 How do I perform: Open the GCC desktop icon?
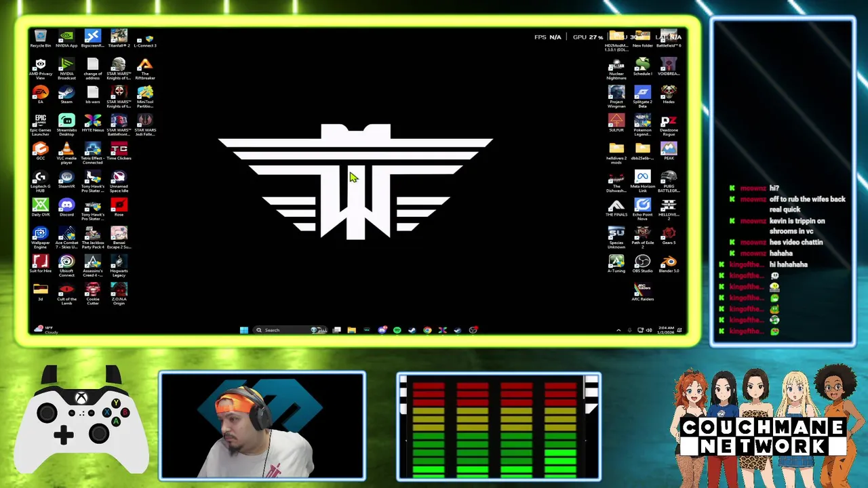tap(41, 151)
